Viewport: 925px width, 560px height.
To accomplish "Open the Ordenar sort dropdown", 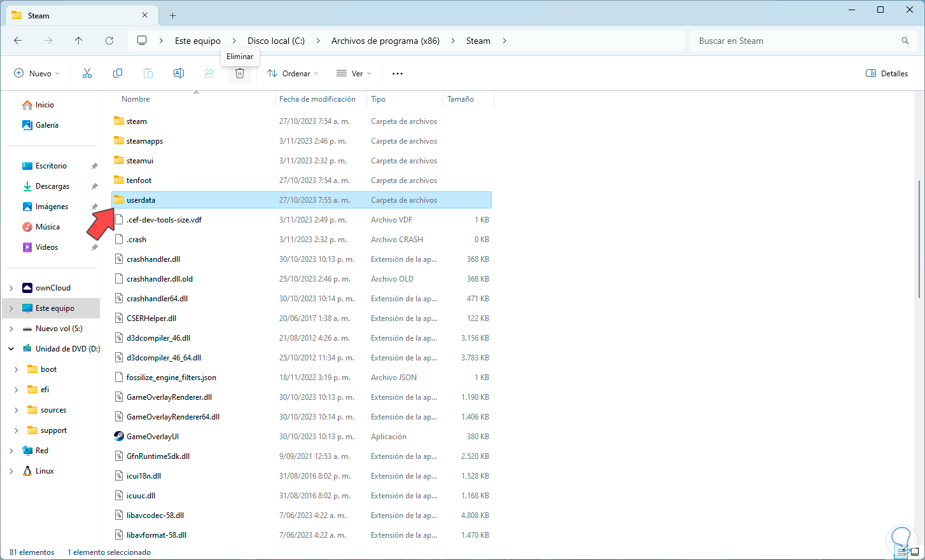I will pyautogui.click(x=293, y=74).
